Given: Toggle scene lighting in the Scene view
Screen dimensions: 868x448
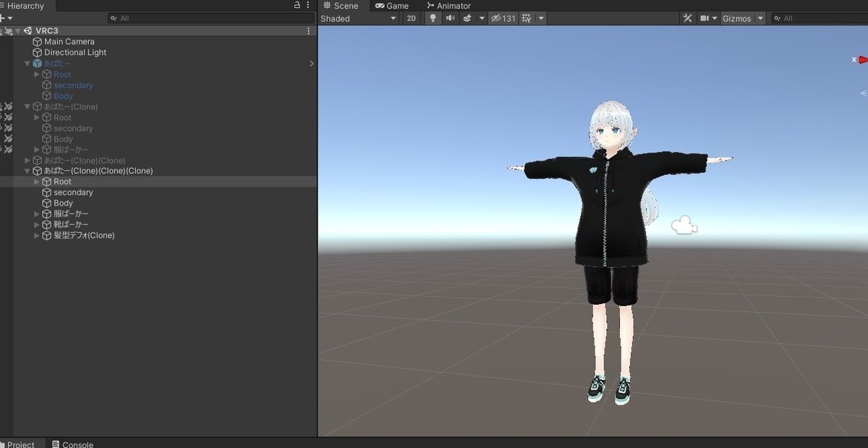Looking at the screenshot, I should (433, 18).
